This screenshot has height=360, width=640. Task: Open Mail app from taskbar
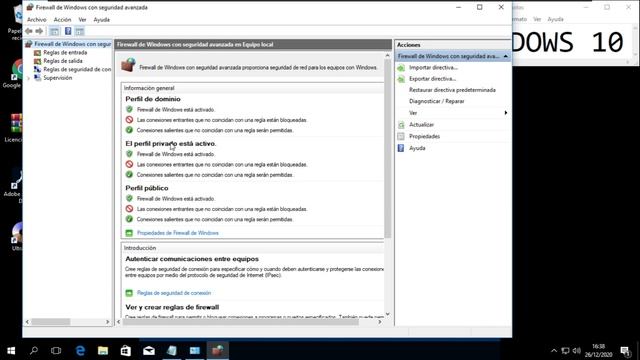[149, 351]
